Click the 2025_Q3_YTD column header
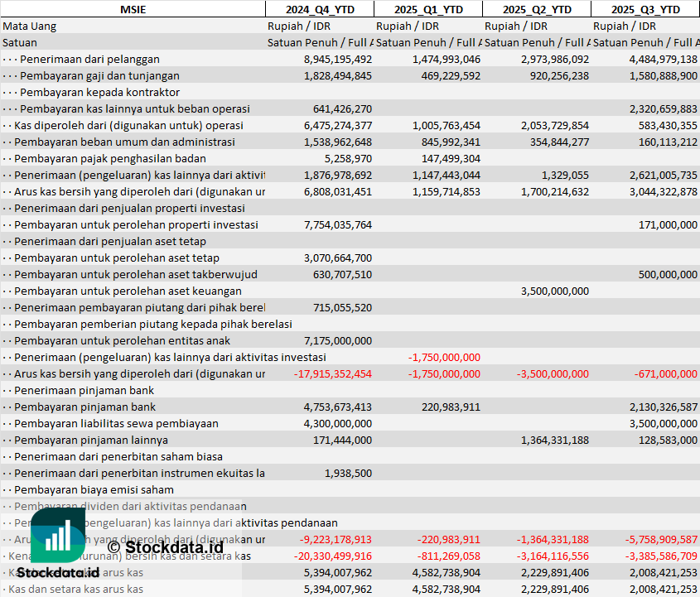 tap(645, 9)
